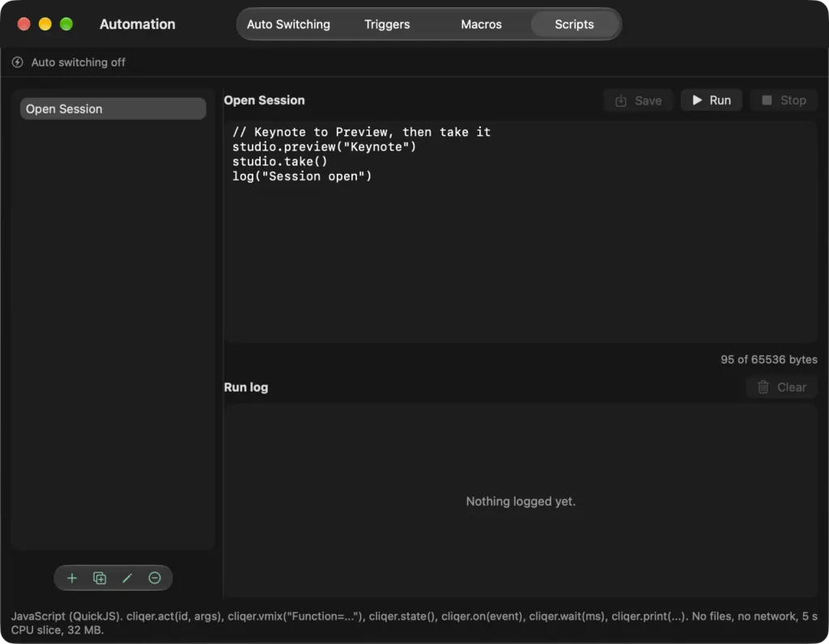Remove the selected script with minus icon
Screen dimensions: 829x644
coord(155,578)
